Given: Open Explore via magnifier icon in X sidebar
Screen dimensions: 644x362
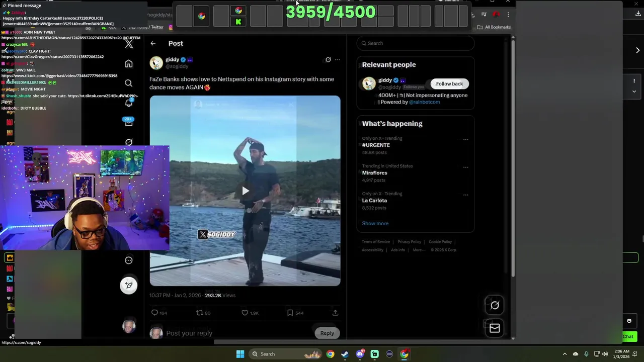Looking at the screenshot, I should (x=129, y=83).
